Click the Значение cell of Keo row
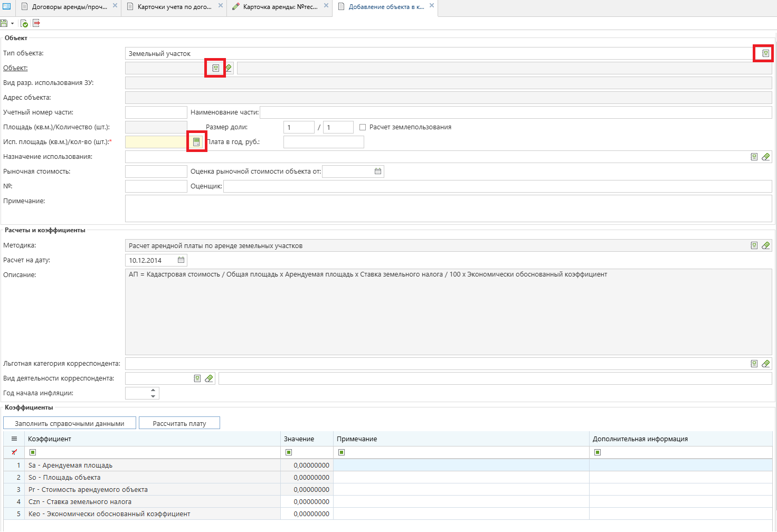 pyautogui.click(x=307, y=514)
